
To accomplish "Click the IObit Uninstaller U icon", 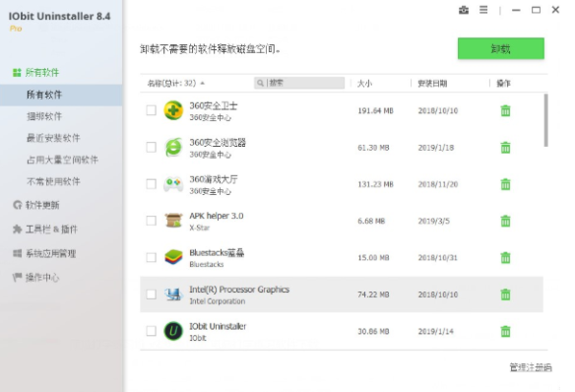I will [x=173, y=331].
